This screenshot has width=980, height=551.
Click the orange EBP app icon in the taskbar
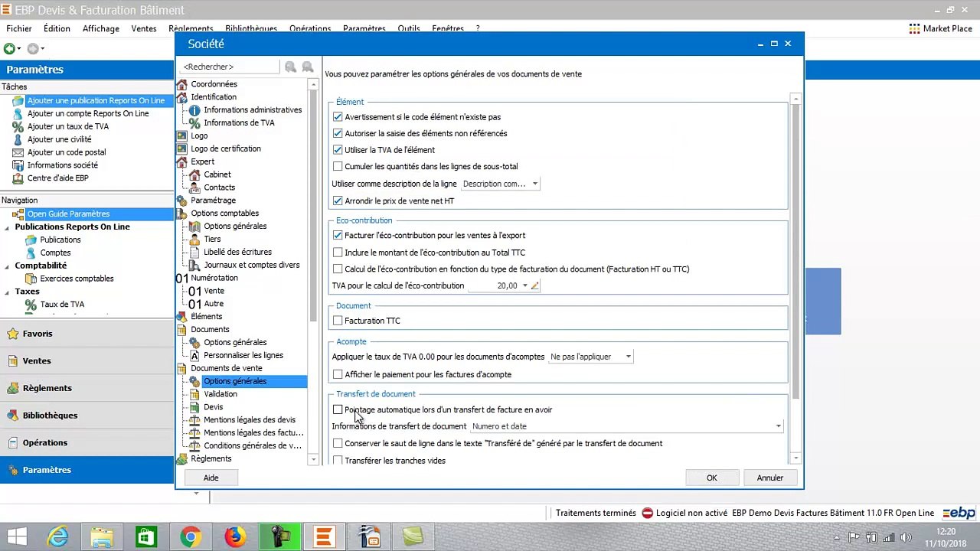[324, 536]
